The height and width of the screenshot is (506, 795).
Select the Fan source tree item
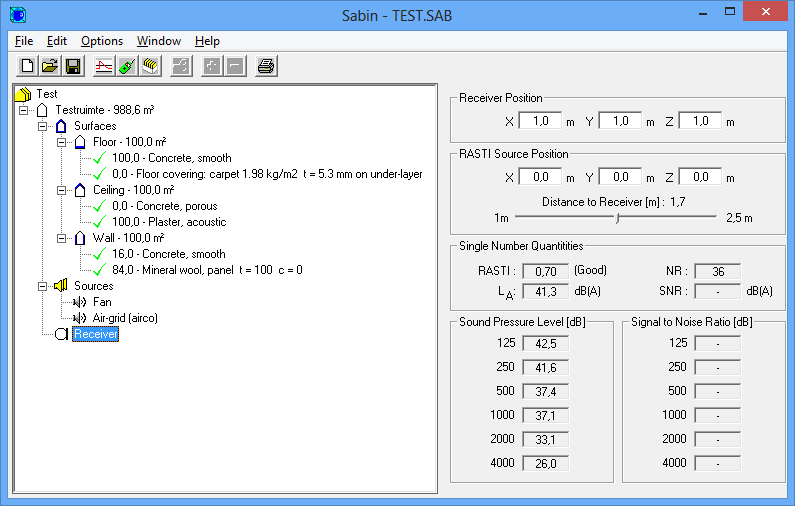102,302
